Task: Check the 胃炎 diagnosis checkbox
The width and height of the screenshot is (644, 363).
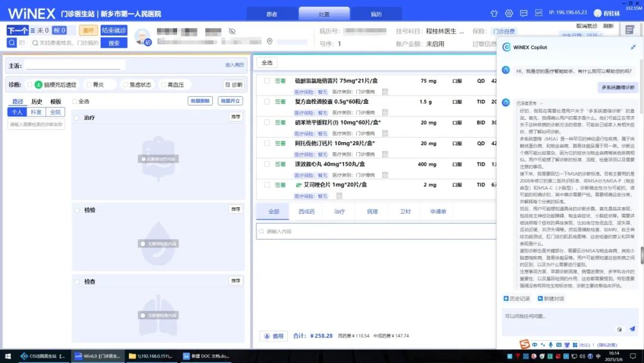Action: tap(89, 85)
